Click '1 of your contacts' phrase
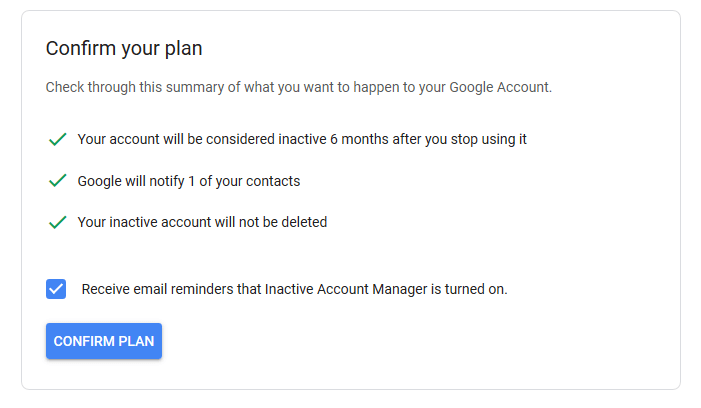 244,181
